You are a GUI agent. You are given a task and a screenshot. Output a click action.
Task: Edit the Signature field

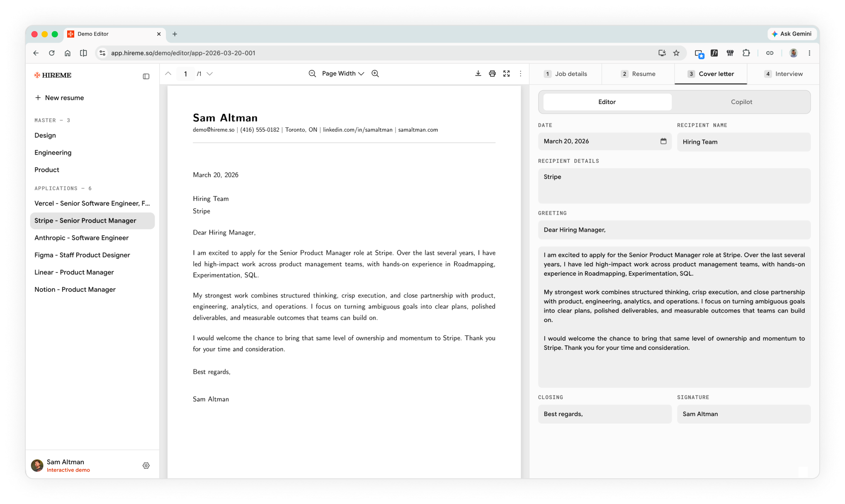tap(743, 414)
